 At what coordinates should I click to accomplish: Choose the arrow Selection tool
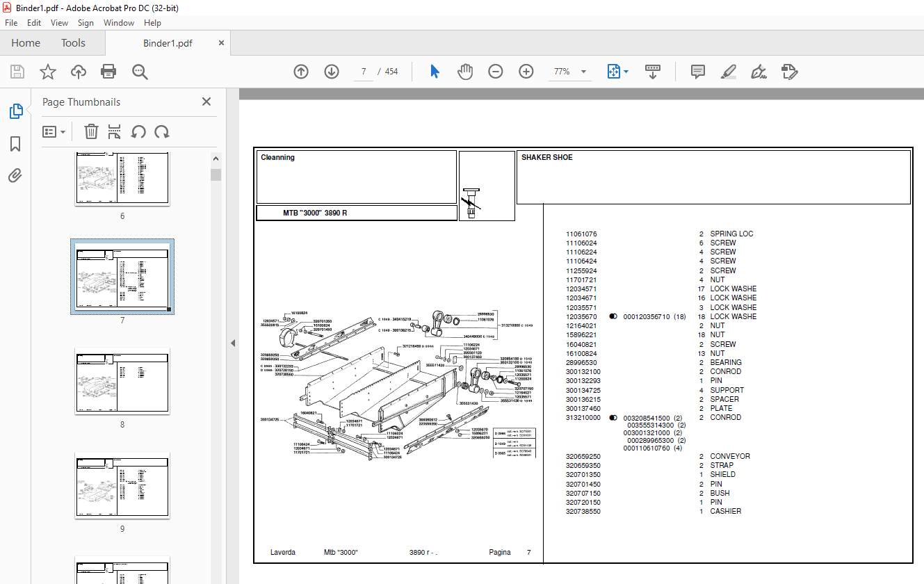click(x=435, y=72)
